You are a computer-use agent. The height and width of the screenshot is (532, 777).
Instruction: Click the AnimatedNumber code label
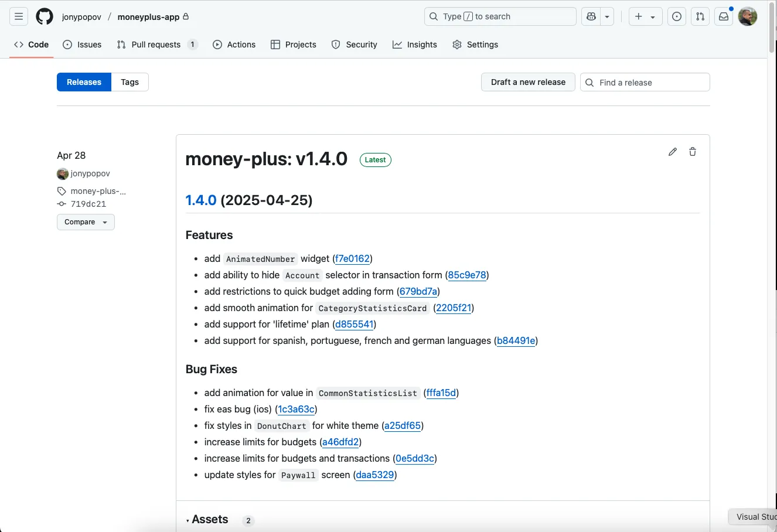click(261, 259)
